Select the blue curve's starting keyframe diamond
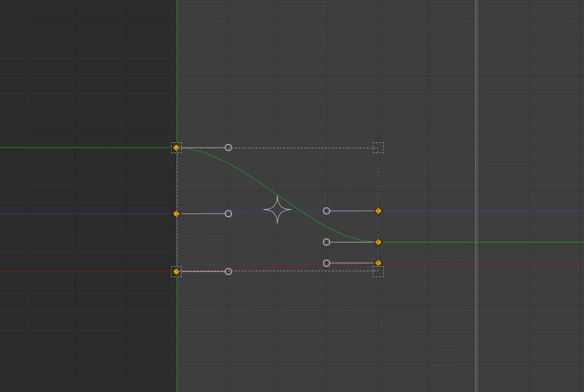Screen dimensions: 584x392 pyautogui.click(x=177, y=214)
